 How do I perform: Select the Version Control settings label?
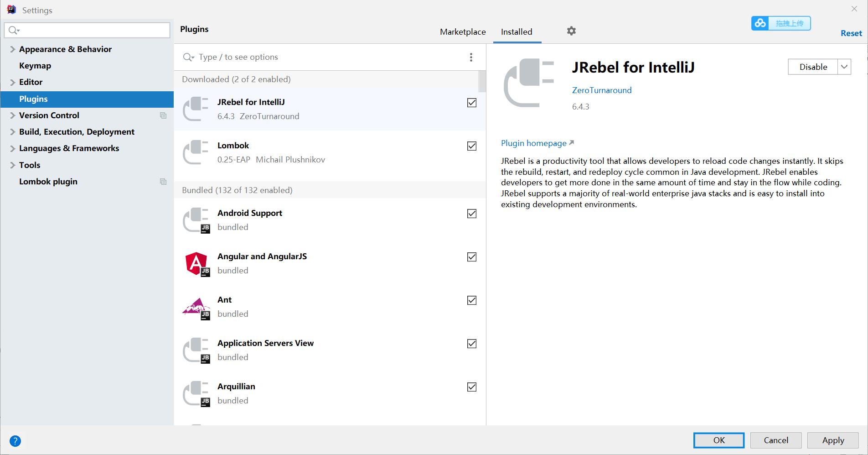tap(49, 115)
